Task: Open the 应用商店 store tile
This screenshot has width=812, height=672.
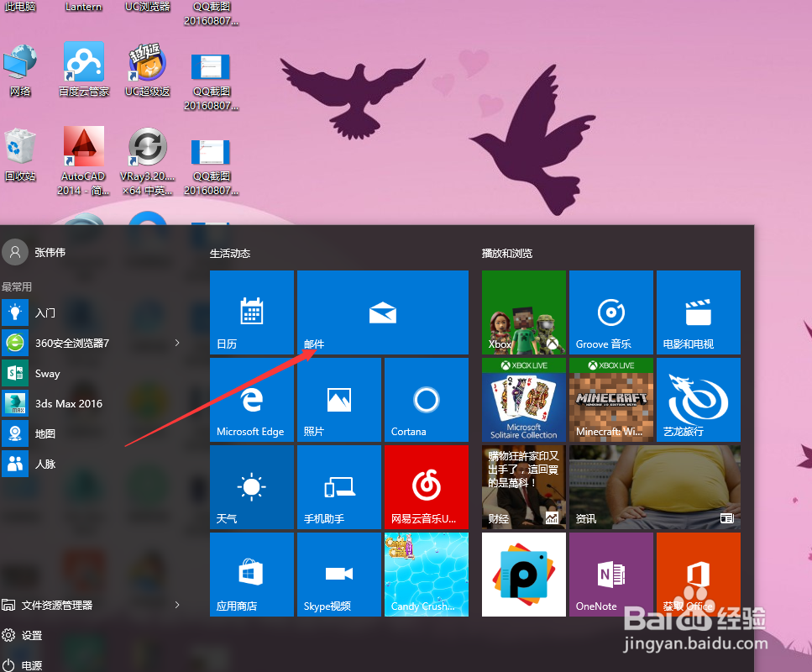Action: 252,574
